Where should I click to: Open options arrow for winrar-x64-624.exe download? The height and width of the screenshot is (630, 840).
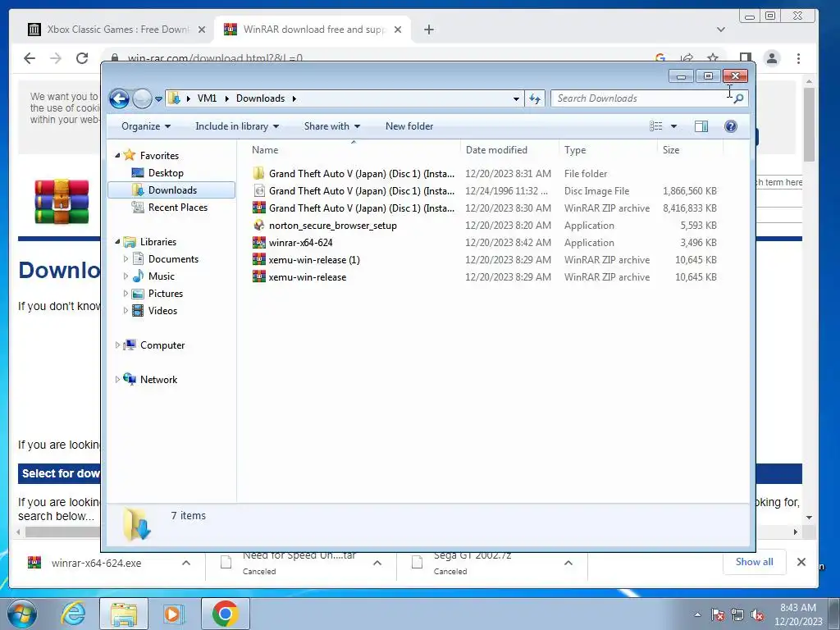(x=186, y=563)
